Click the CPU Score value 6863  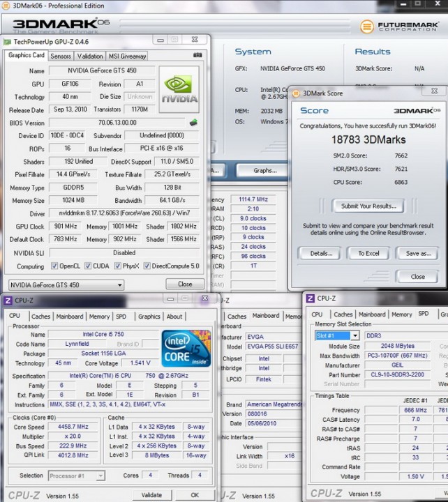pyautogui.click(x=401, y=182)
